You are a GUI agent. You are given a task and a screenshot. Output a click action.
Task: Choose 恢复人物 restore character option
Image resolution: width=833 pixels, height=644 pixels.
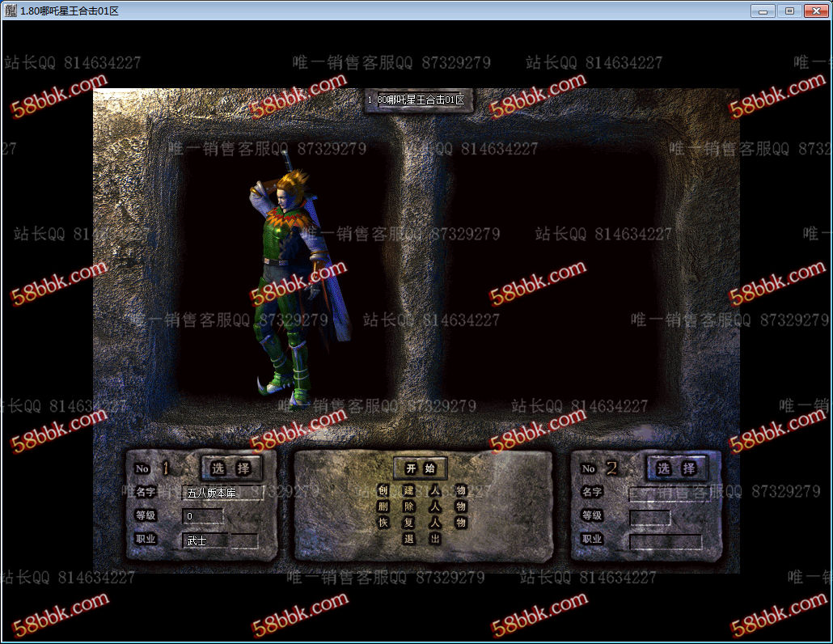pyautogui.click(x=422, y=523)
